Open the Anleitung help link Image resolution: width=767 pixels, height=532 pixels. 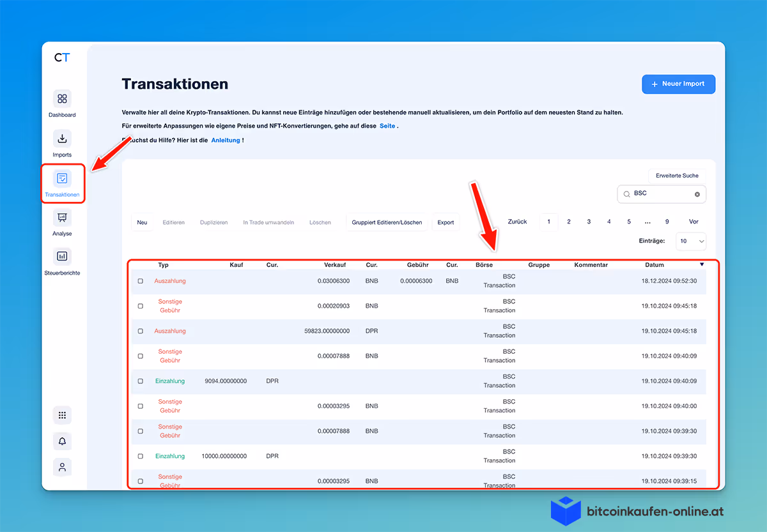[226, 140]
